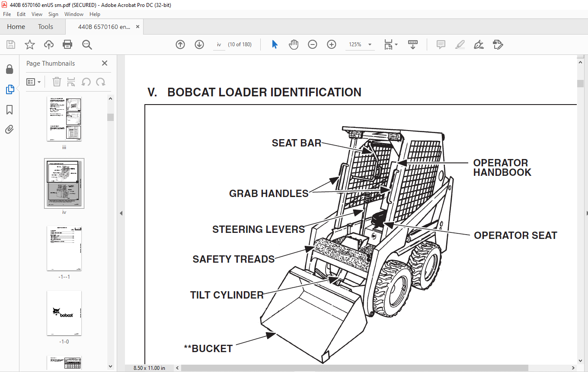
Task: Click the horizontal scrollbar right arrow
Action: coord(573,368)
